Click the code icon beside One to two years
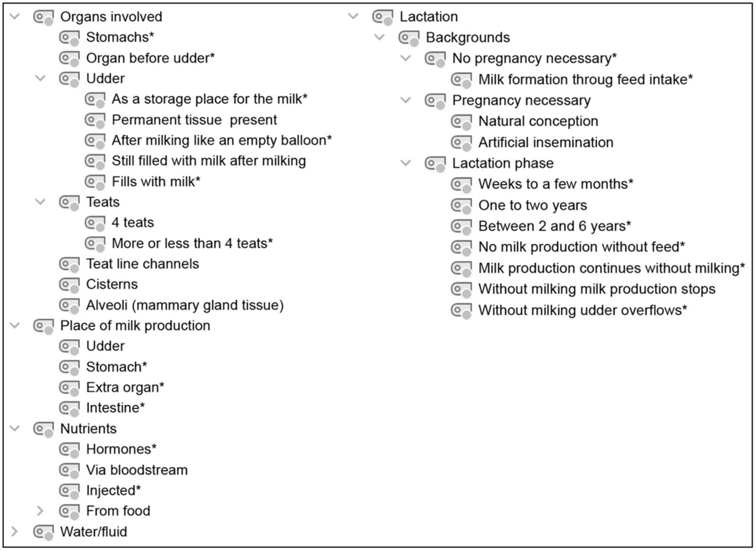The image size is (756, 552). 461,206
